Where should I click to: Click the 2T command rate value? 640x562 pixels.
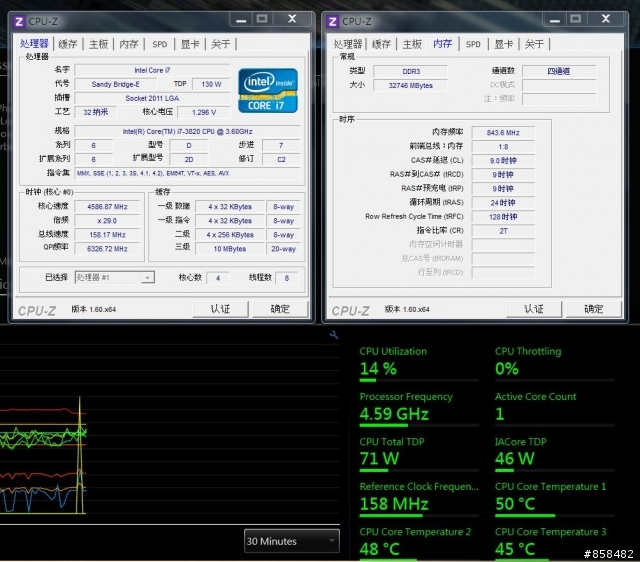click(503, 231)
